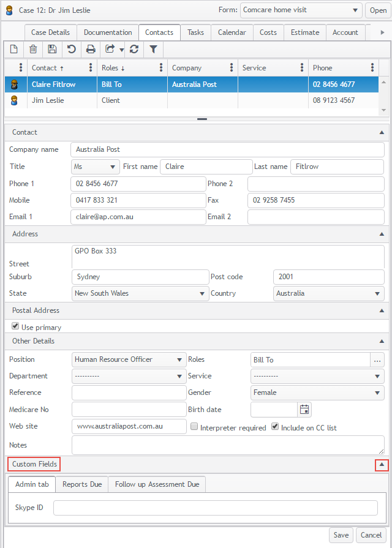Click the trash Delete icon in toolbar
392x548 pixels.
pos(33,50)
